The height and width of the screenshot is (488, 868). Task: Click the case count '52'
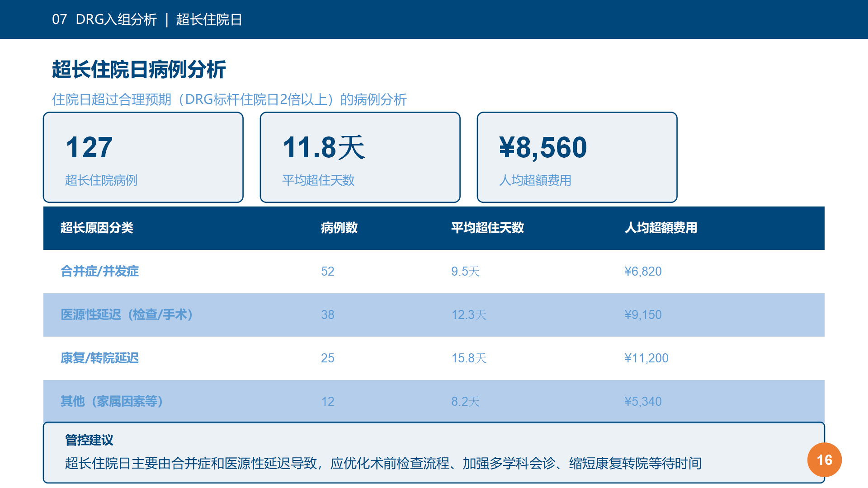328,271
